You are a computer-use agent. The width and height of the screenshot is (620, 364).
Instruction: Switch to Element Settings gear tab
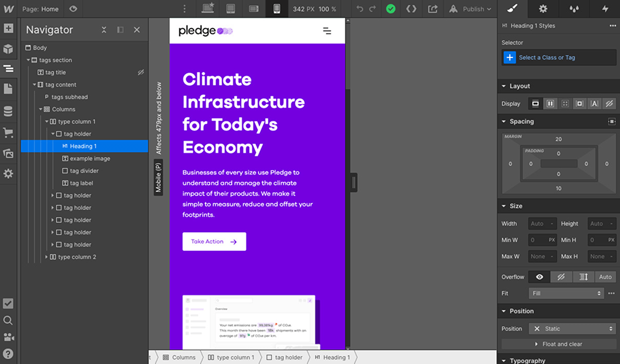543,9
